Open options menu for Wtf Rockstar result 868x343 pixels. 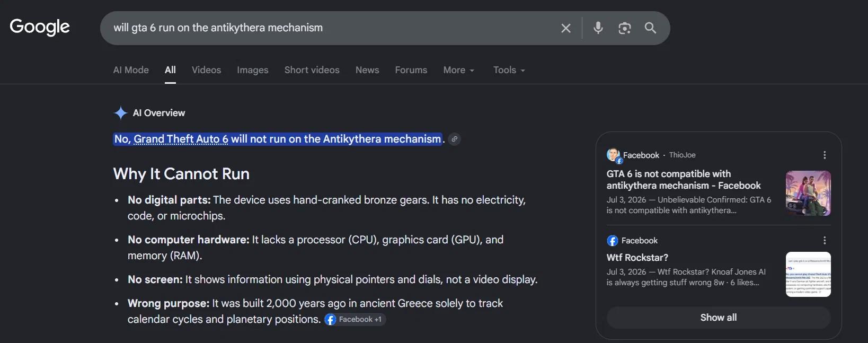(x=825, y=240)
